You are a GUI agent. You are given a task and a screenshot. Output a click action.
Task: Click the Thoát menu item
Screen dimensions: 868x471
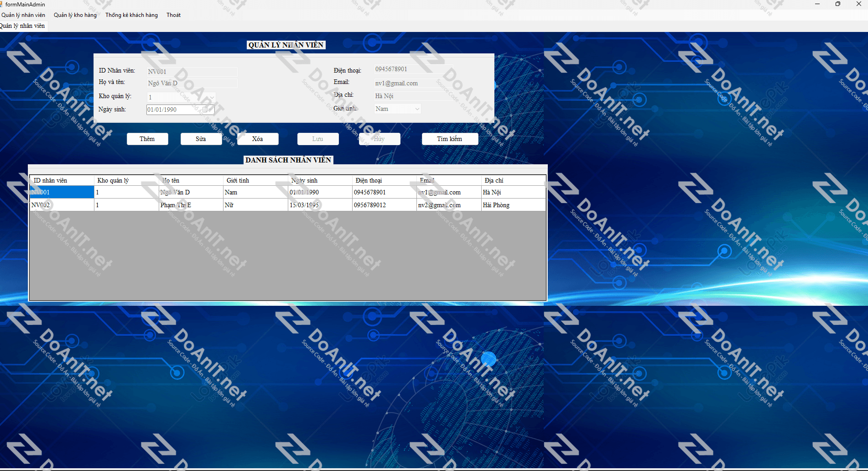click(173, 15)
